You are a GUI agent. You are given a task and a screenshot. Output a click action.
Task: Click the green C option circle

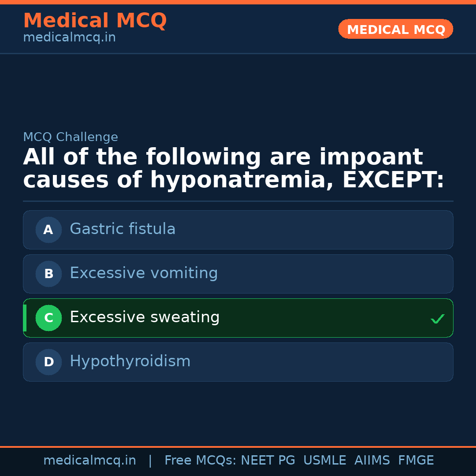[x=48, y=318]
